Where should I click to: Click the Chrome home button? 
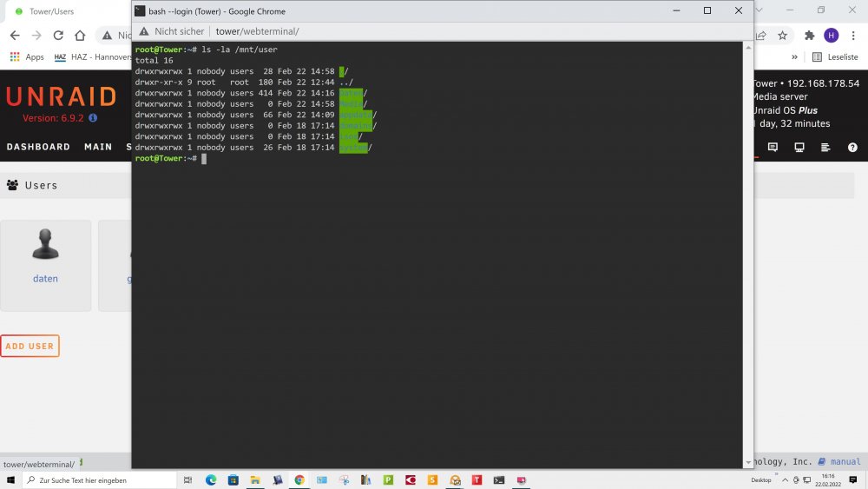(x=80, y=36)
